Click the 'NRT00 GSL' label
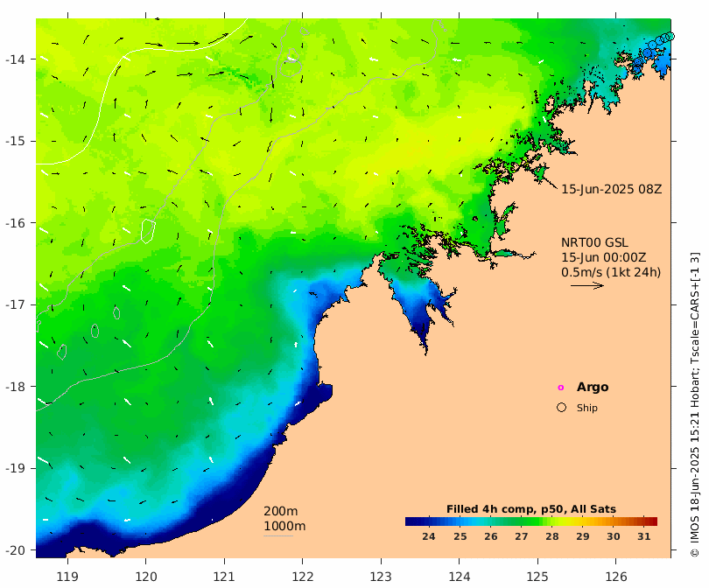 [x=594, y=242]
